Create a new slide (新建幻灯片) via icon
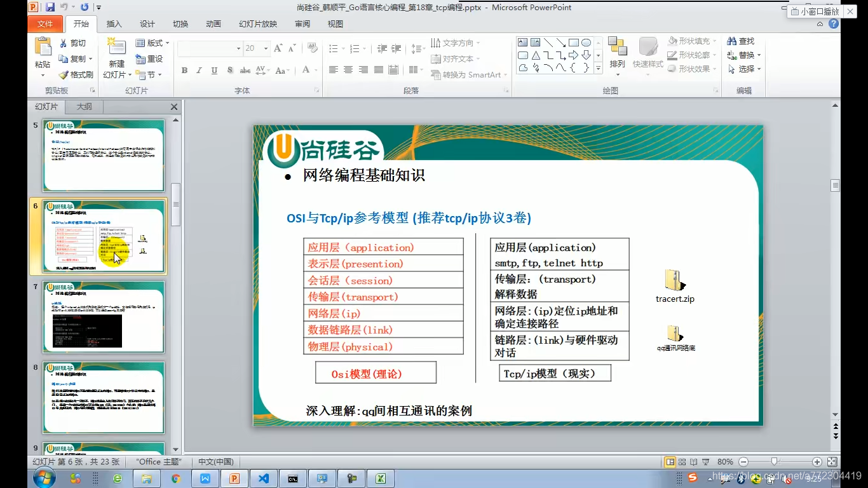The image size is (868, 488). coord(116,46)
